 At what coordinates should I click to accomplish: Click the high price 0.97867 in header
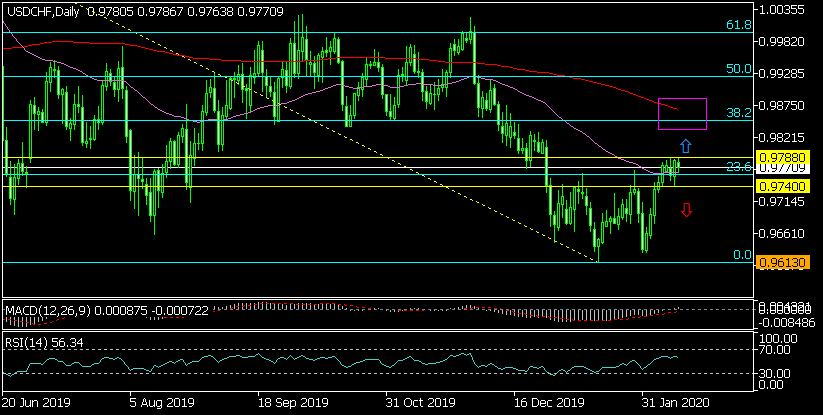pyautogui.click(x=162, y=12)
